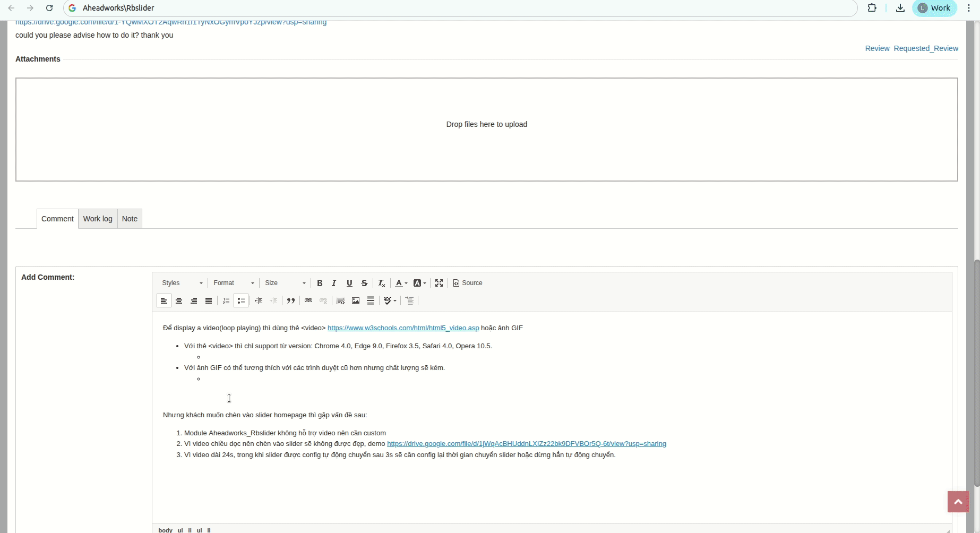Screen dimensions: 980x533
Task: Click the remove format icon
Action: pos(381,283)
